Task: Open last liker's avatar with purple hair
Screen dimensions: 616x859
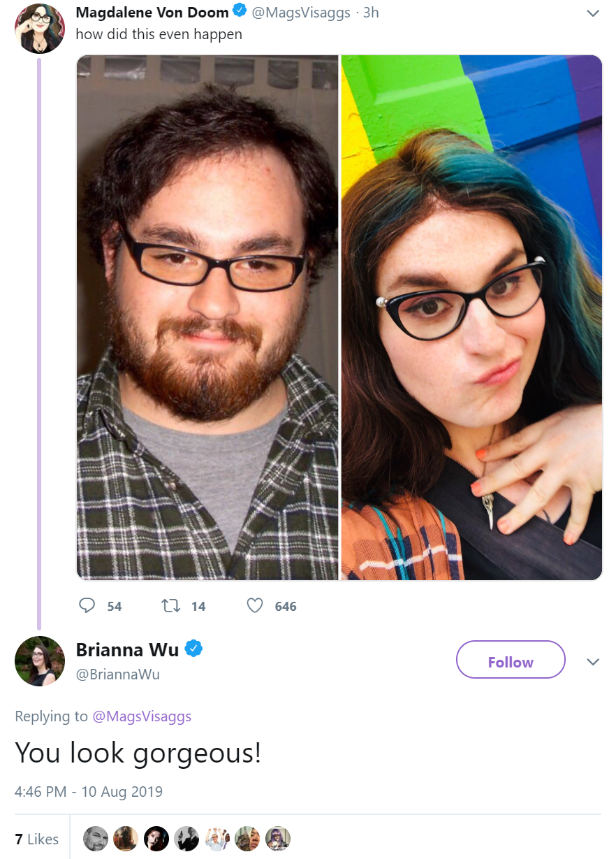Action: click(x=278, y=839)
